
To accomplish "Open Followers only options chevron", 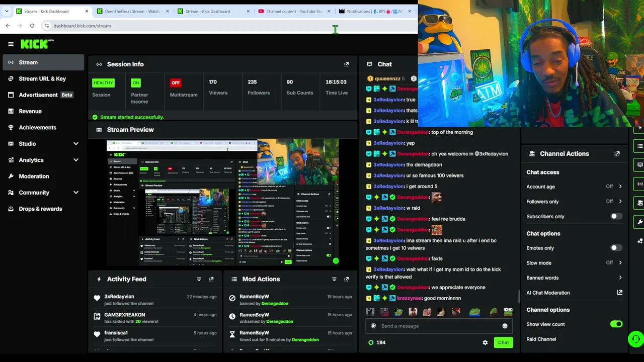I will [x=620, y=202].
